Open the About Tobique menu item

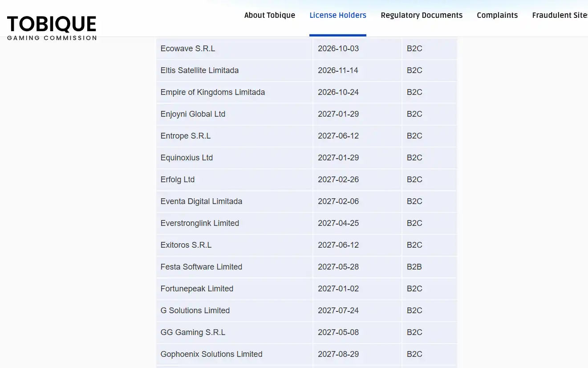pyautogui.click(x=269, y=15)
